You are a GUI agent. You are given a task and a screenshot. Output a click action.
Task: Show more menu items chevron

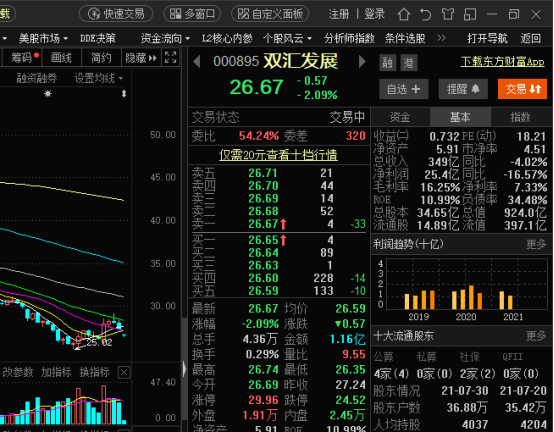coord(441,38)
